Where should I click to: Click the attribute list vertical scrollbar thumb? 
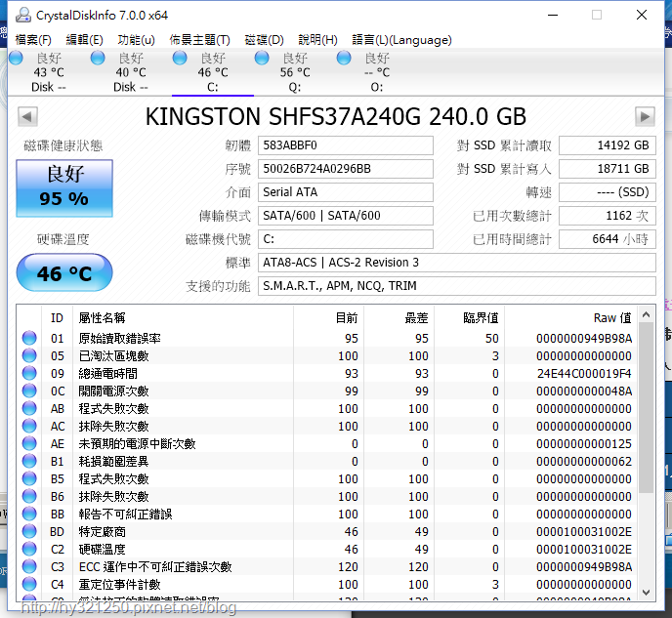coord(647,408)
